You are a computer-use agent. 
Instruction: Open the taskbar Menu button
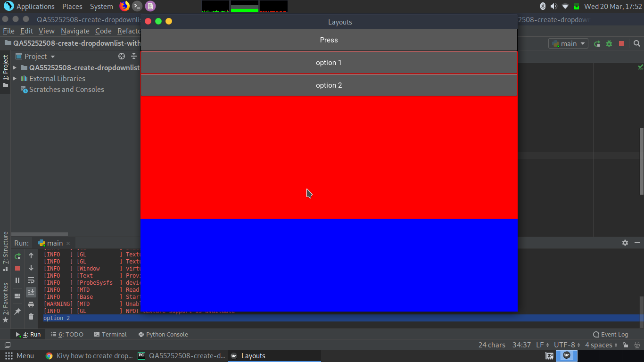tap(19, 356)
